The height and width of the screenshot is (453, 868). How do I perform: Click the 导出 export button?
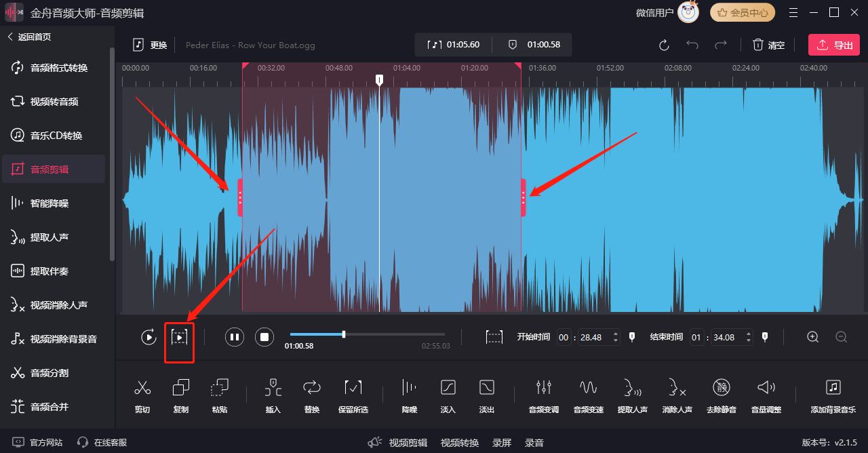coord(833,45)
